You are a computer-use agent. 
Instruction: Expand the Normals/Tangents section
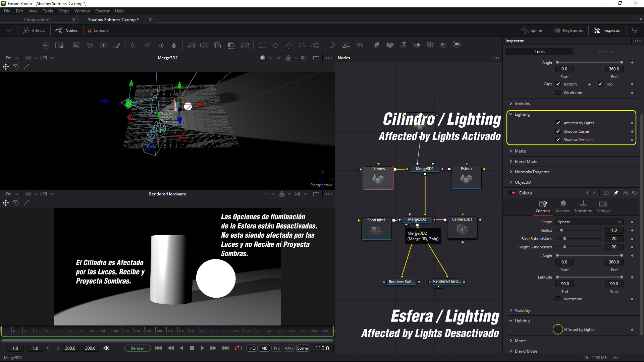532,172
